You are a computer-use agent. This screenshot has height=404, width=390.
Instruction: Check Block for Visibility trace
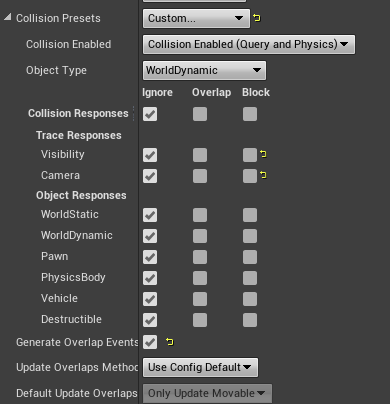click(250, 155)
